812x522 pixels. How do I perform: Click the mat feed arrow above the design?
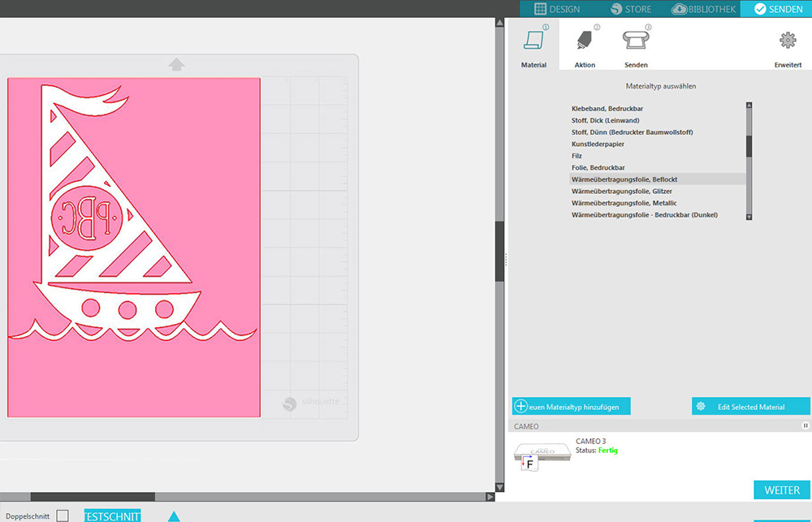176,64
